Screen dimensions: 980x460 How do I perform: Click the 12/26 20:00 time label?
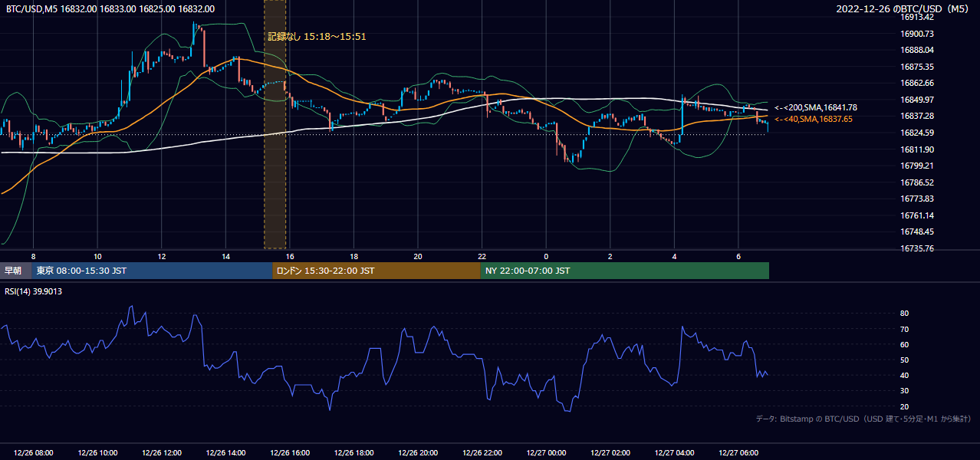(x=417, y=453)
